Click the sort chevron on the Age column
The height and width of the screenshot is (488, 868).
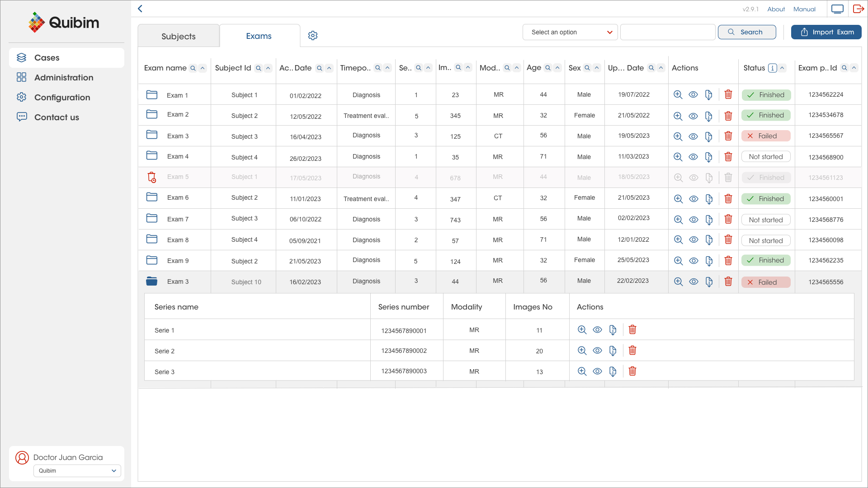557,68
